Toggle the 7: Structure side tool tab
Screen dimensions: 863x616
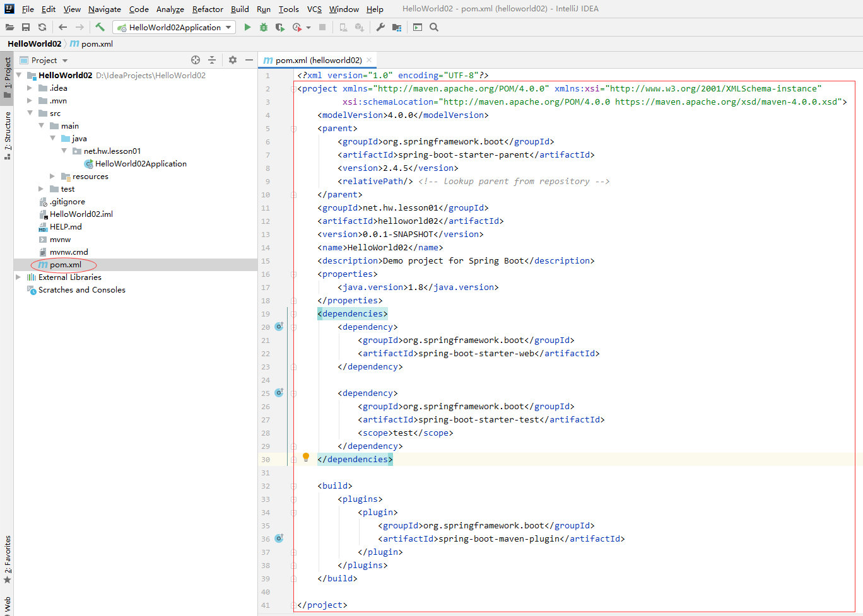tap(8, 135)
